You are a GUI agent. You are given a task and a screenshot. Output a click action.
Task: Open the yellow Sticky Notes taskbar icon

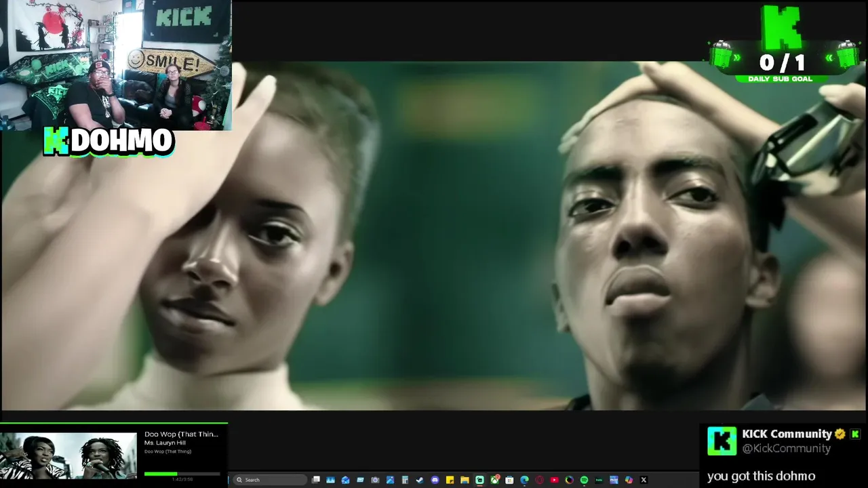coord(450,480)
